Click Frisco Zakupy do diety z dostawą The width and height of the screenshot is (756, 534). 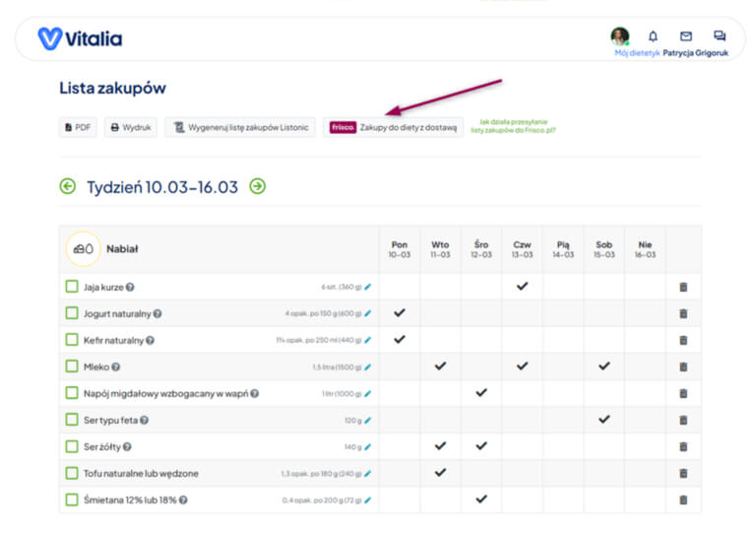coord(394,127)
